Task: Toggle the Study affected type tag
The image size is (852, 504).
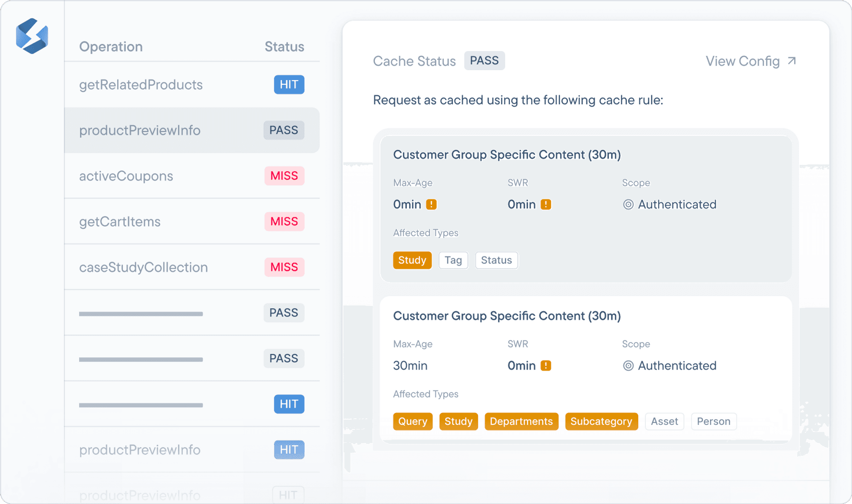Action: 412,260
